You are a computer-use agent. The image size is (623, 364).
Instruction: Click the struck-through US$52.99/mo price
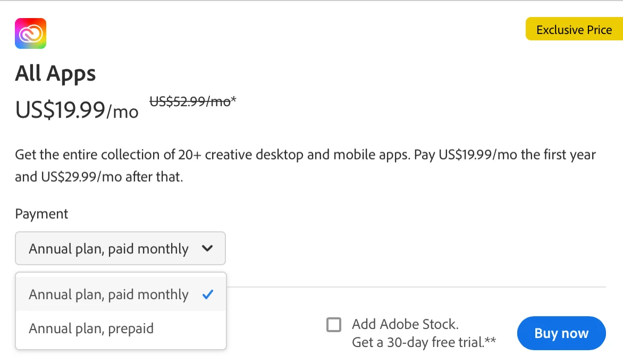click(x=190, y=101)
